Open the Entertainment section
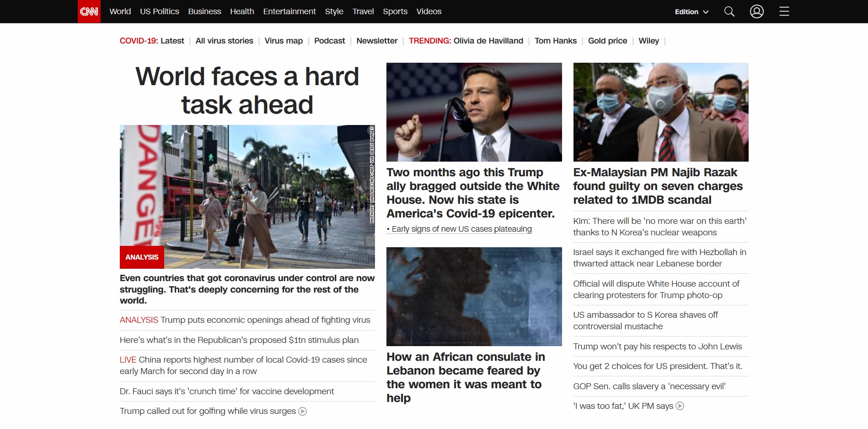 289,11
